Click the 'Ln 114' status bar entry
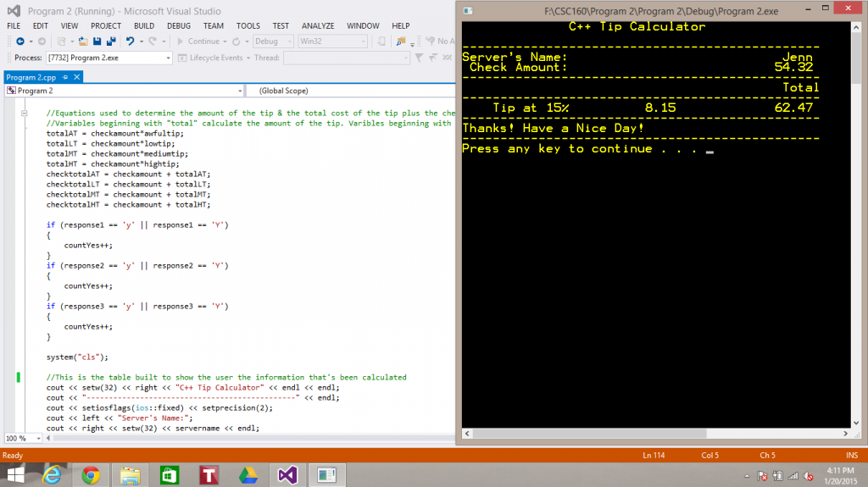Image resolution: width=868 pixels, height=487 pixels. point(654,456)
